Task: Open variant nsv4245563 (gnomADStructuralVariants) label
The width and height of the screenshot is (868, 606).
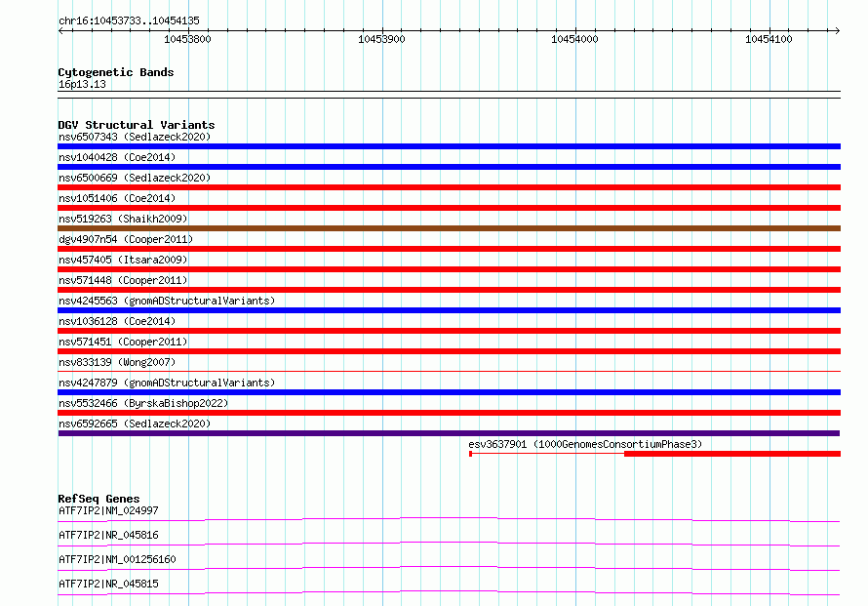Action: tap(167, 301)
